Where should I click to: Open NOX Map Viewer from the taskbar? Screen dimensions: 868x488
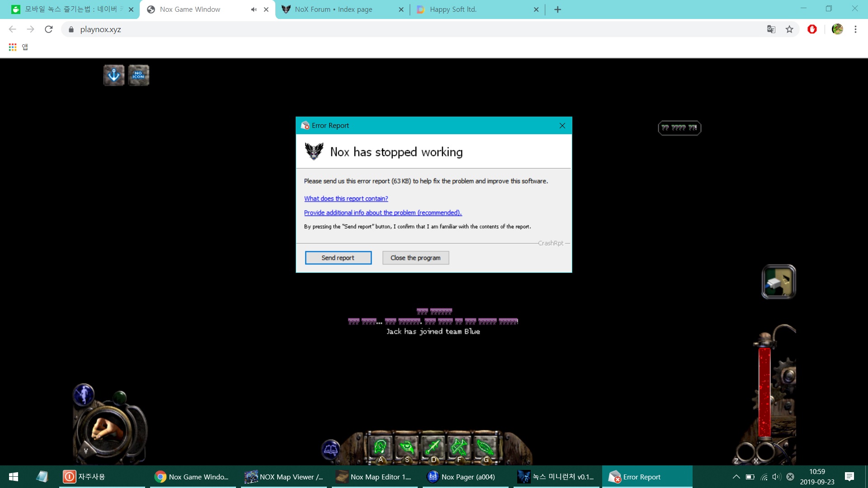(x=284, y=477)
